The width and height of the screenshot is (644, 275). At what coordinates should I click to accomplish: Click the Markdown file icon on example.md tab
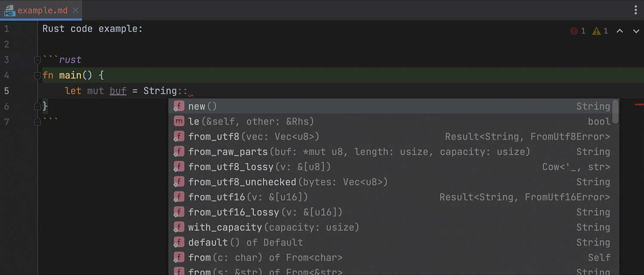[9, 11]
